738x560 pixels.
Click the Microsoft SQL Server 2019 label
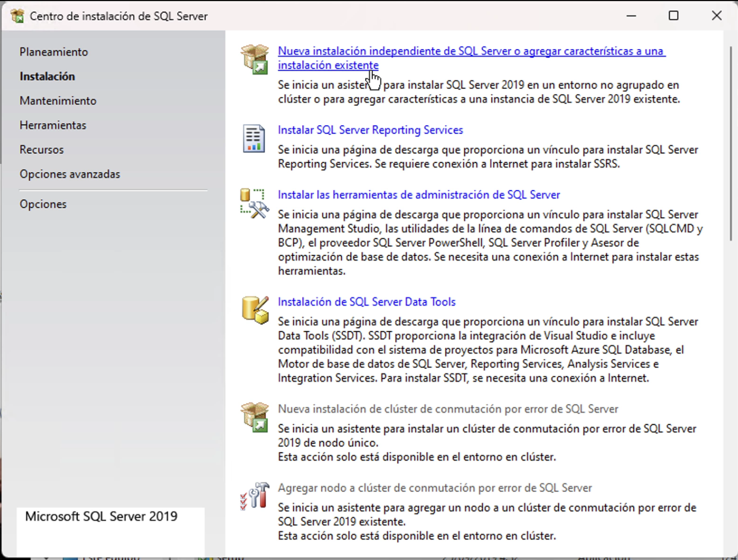(101, 516)
